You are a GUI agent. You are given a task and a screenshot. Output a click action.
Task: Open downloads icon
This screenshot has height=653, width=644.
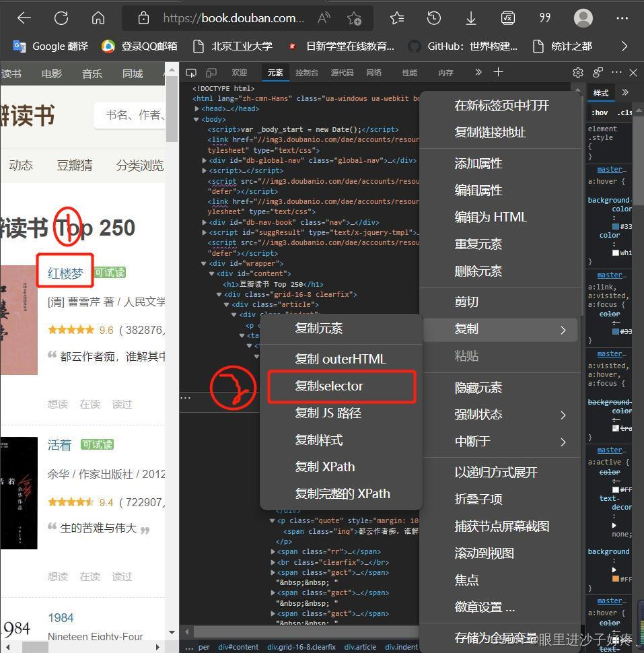471,18
